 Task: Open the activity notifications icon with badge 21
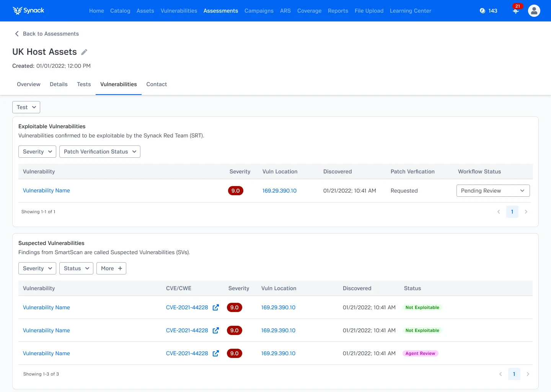(x=516, y=11)
